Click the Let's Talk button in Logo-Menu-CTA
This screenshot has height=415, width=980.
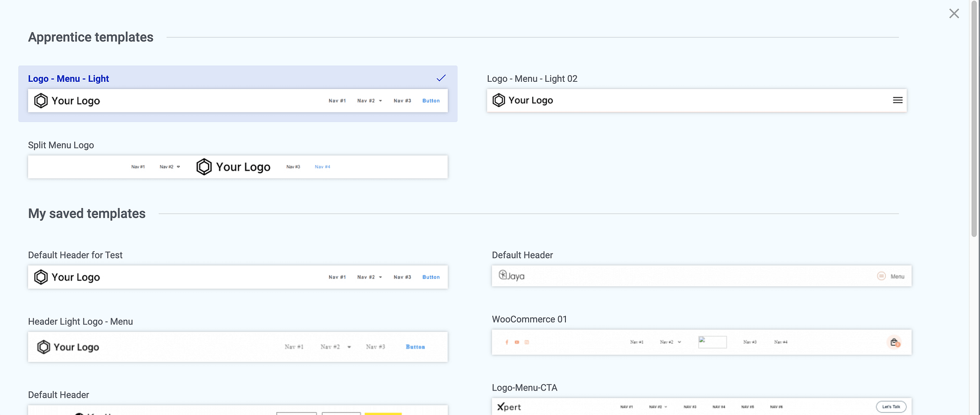point(891,407)
